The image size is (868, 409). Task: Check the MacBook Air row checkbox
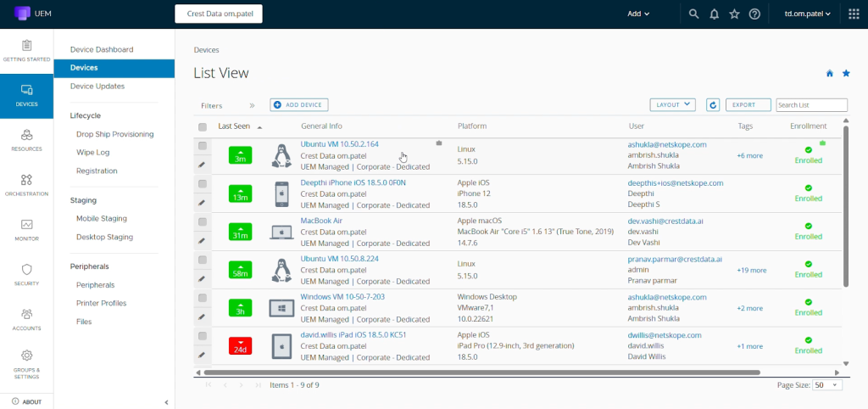tap(203, 221)
